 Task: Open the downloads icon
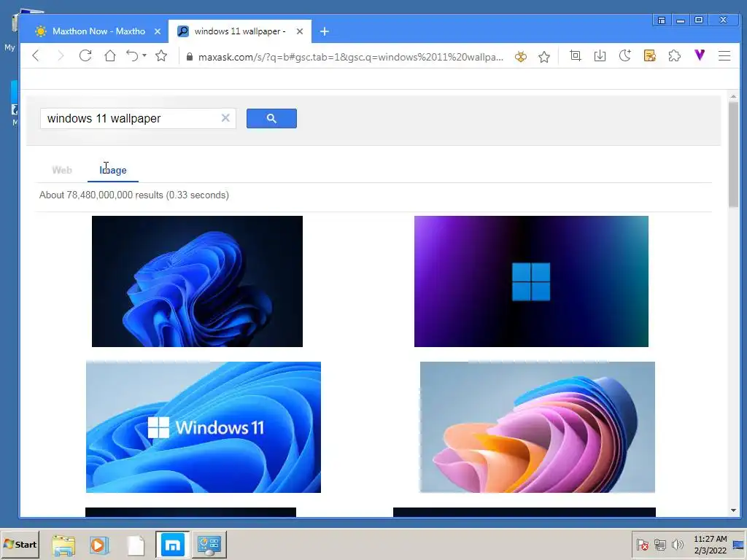[600, 55]
